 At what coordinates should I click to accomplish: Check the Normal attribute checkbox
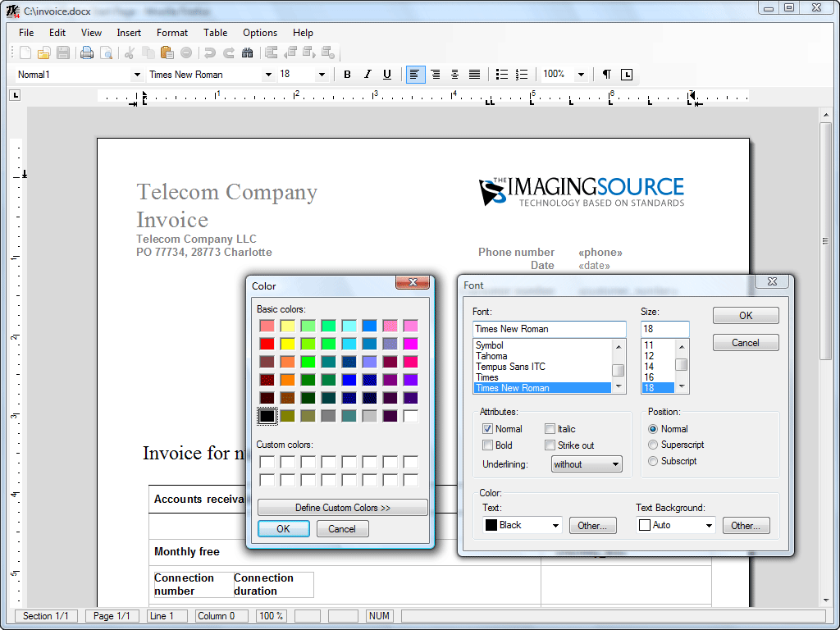point(487,428)
